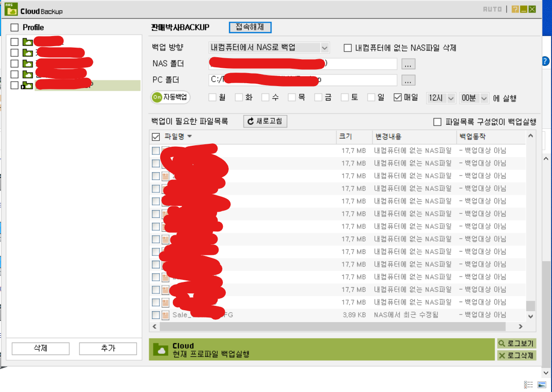This screenshot has width=552, height=392.
Task: Click file icon of Sale_ row
Action: pos(166,315)
